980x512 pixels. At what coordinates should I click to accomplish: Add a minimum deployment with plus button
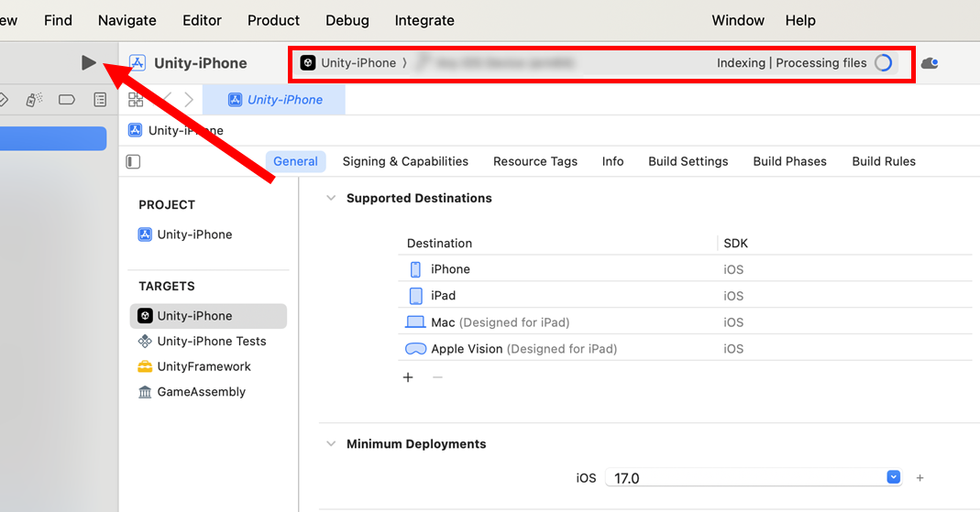[919, 478]
